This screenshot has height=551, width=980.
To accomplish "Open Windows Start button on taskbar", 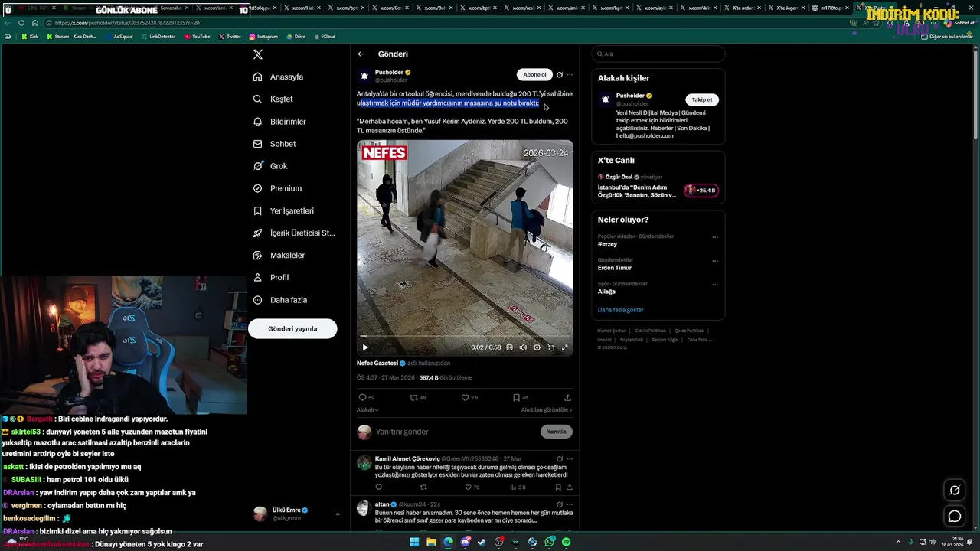I will point(414,542).
